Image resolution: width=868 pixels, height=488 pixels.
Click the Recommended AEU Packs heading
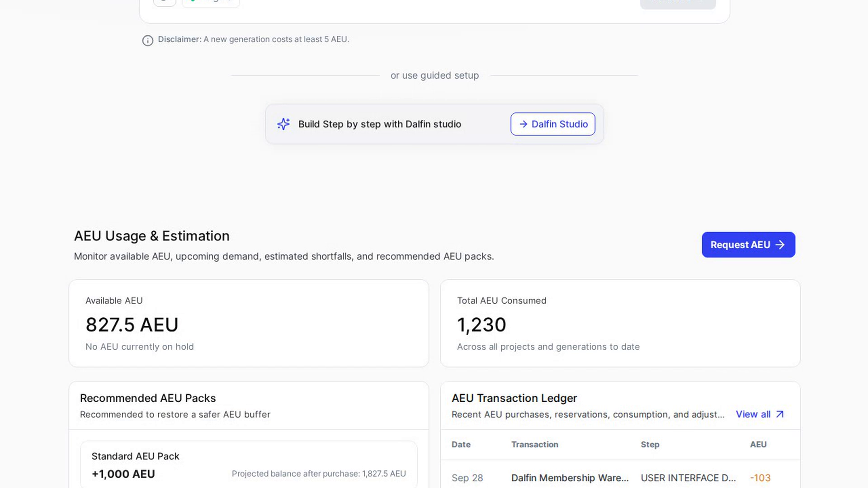[x=148, y=398]
